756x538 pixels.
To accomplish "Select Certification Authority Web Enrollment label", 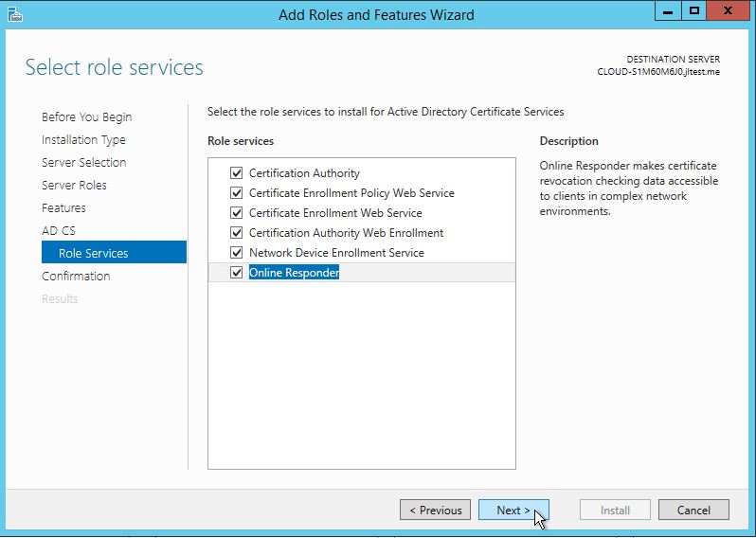I will pos(346,233).
